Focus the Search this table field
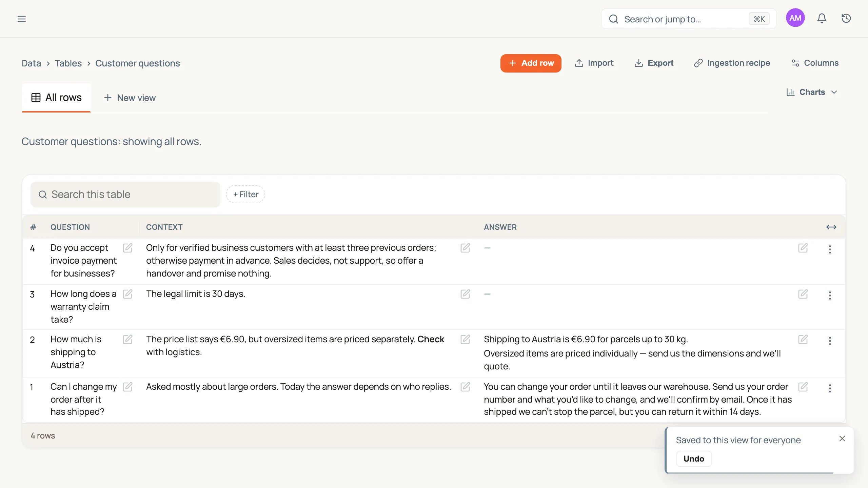The height and width of the screenshot is (488, 868). tap(125, 194)
